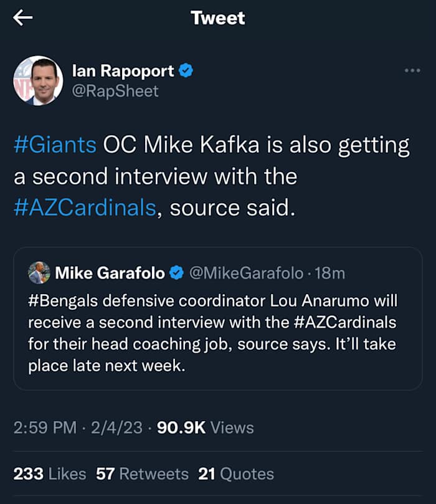This screenshot has height=504, width=436.
Task: Open the three-dot more options menu
Action: pyautogui.click(x=412, y=70)
